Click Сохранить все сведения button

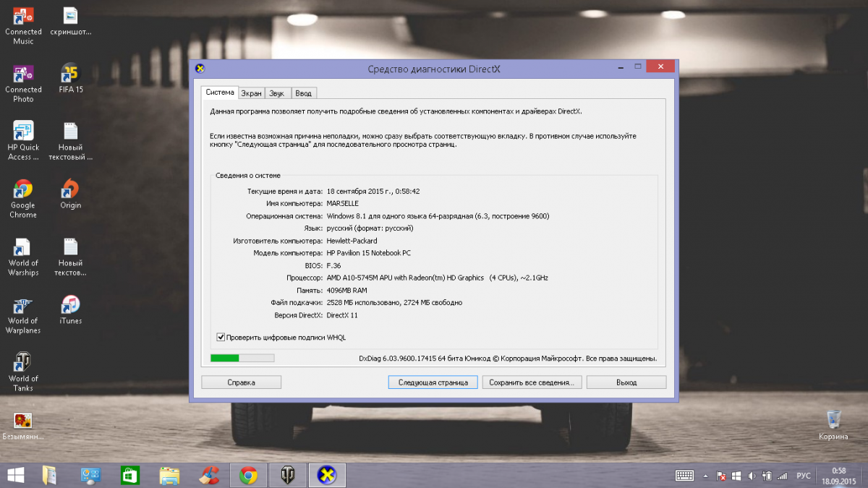(x=531, y=382)
